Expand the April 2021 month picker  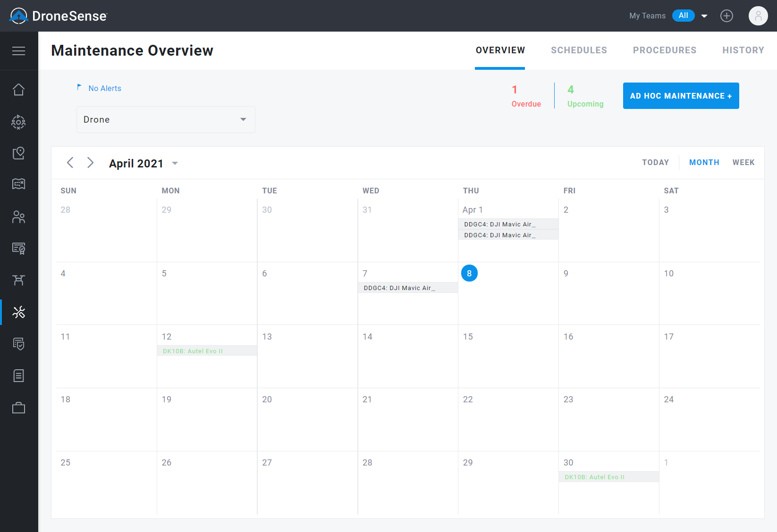tap(175, 163)
